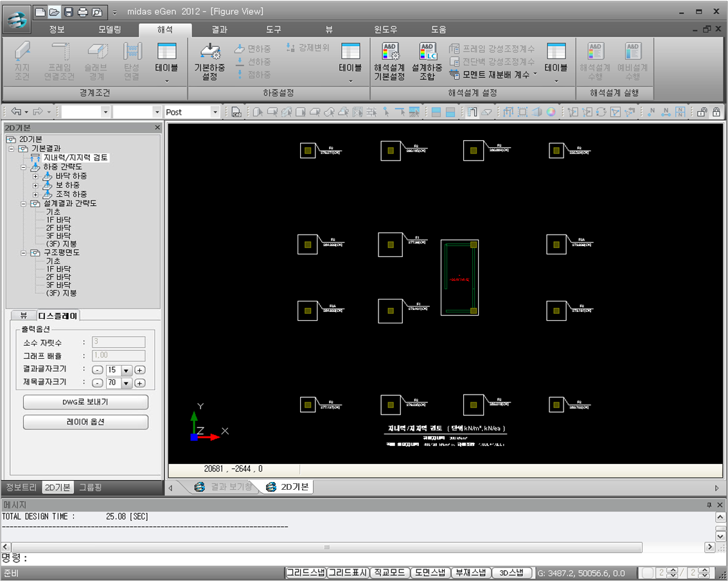Toggle 도면스냅 in the status bar
Screen dimensions: 728x581
431,573
